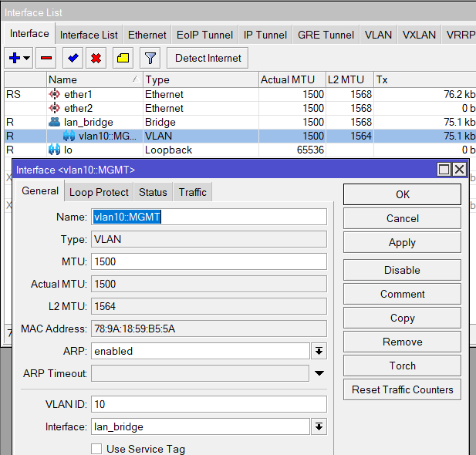Click the MAC Address field

click(x=209, y=329)
